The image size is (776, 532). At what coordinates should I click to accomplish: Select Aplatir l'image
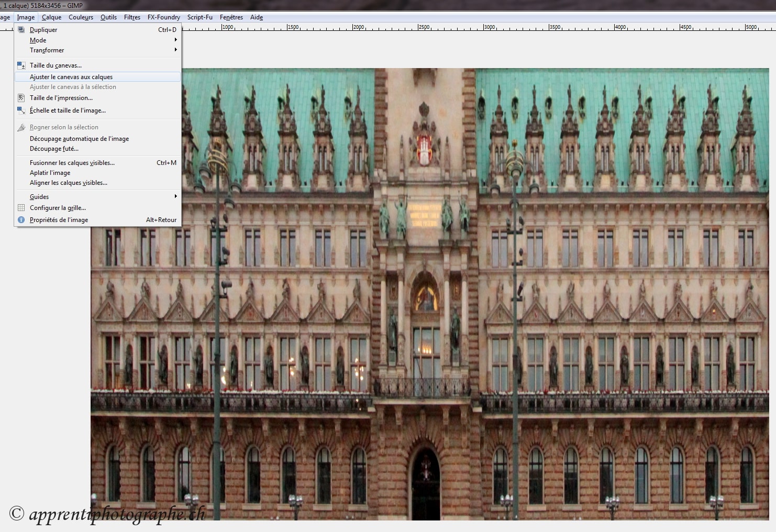coord(50,173)
